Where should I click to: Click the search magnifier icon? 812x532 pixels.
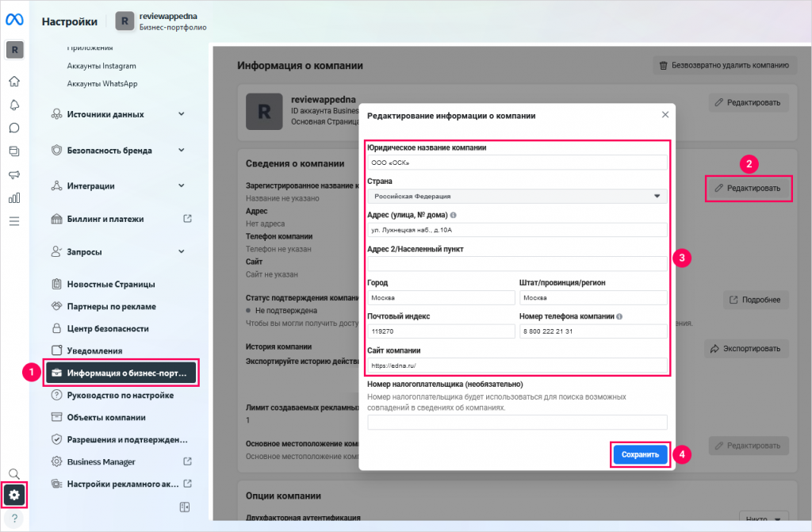pyautogui.click(x=14, y=473)
